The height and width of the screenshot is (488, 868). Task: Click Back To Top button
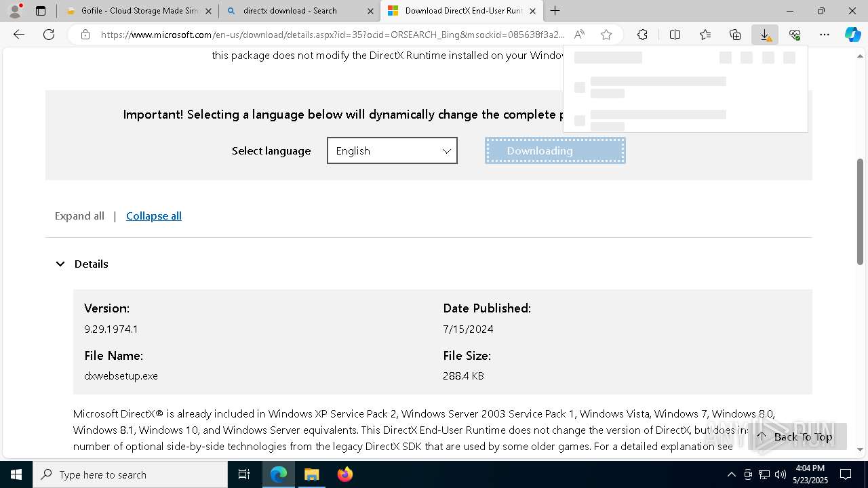797,436
